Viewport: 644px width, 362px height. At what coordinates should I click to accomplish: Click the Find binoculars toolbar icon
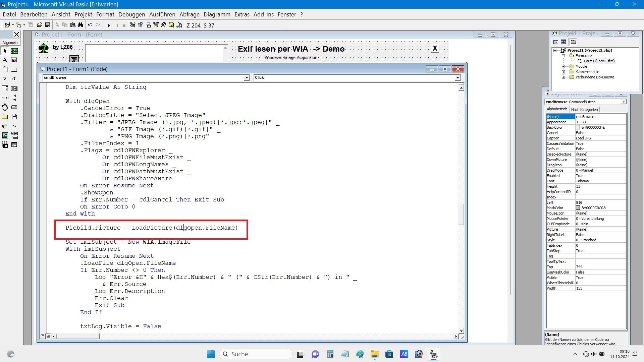click(80, 25)
